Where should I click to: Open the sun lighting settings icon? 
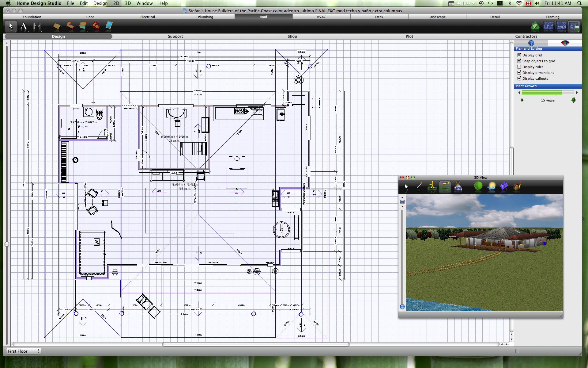[x=491, y=186]
